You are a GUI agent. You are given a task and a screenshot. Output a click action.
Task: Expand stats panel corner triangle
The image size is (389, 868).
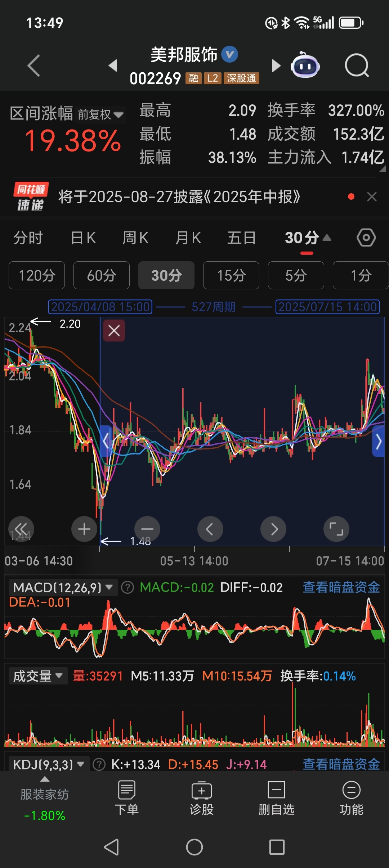383,169
